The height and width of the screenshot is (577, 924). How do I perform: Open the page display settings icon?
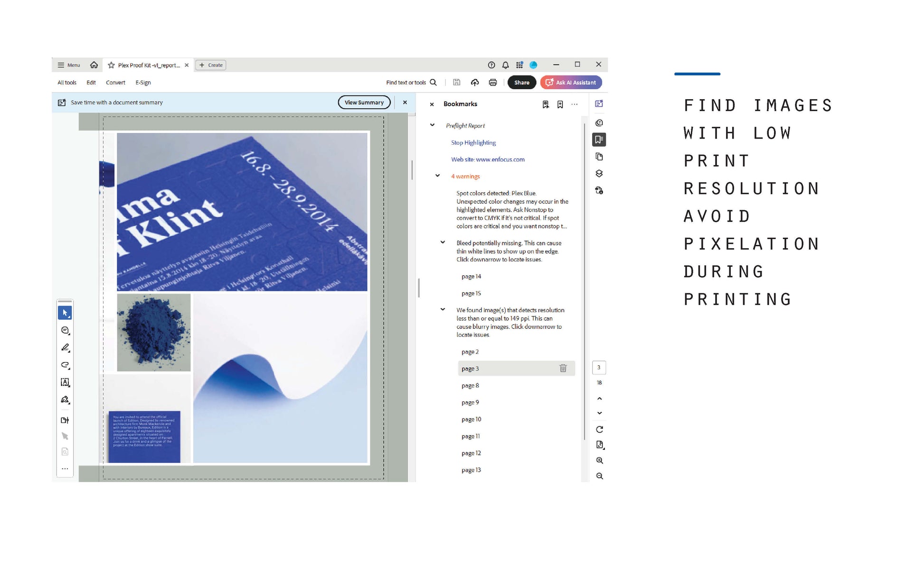click(600, 445)
